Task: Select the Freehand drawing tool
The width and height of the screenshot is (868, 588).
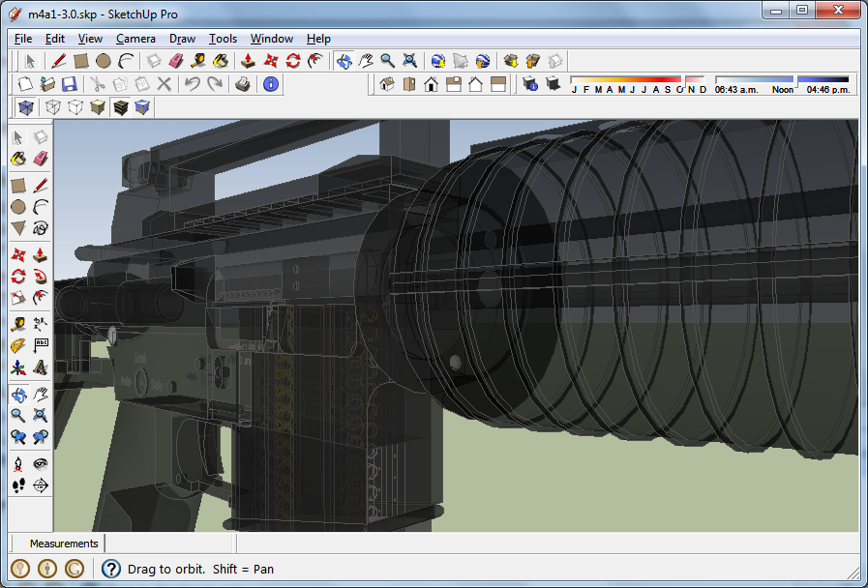Action: coord(41,228)
